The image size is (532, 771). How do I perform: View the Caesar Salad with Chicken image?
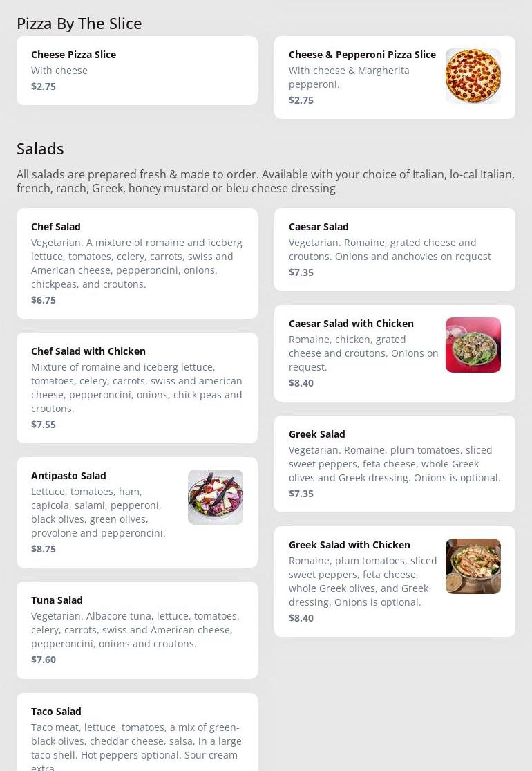473,344
